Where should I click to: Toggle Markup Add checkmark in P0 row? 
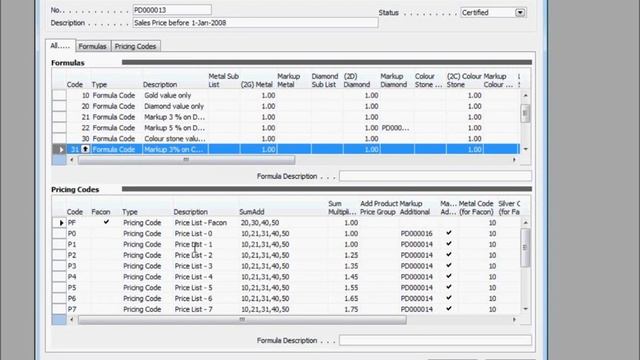(x=449, y=233)
